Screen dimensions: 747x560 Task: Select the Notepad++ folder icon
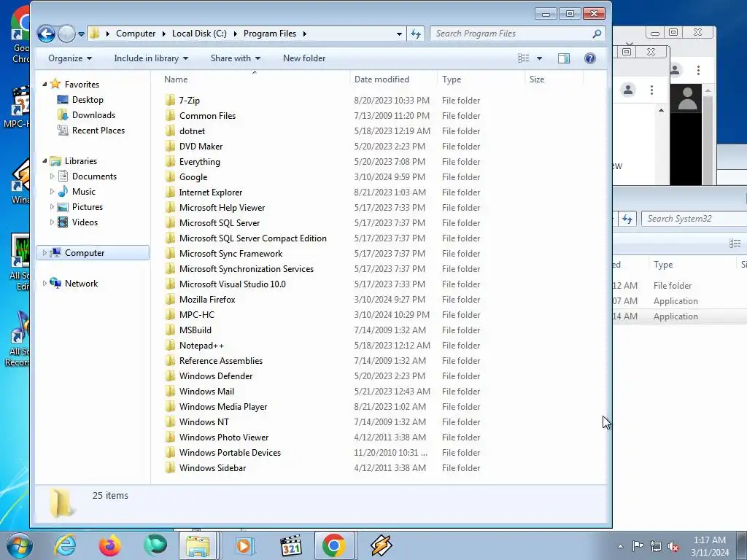[x=170, y=345]
